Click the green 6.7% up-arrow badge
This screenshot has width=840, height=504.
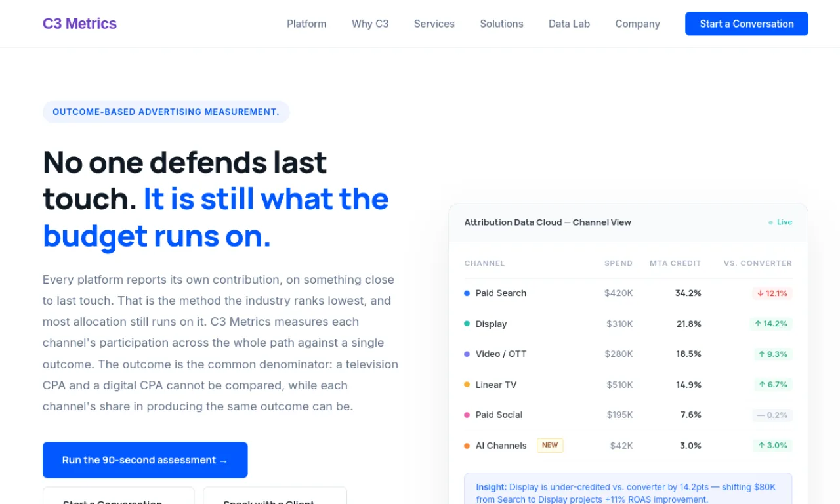point(773,385)
